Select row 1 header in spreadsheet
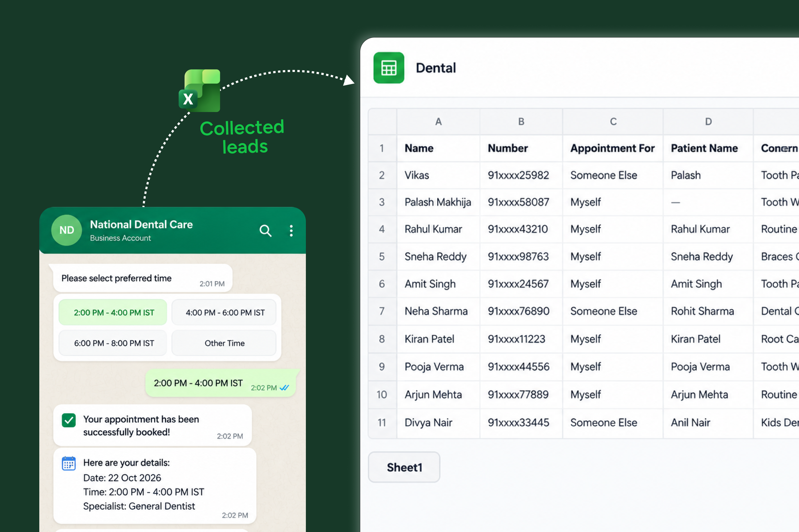Screen dimensions: 799x532 (x=382, y=148)
